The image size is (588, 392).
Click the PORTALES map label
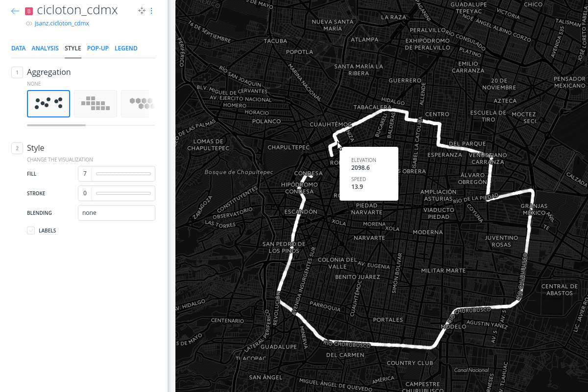pos(388,320)
